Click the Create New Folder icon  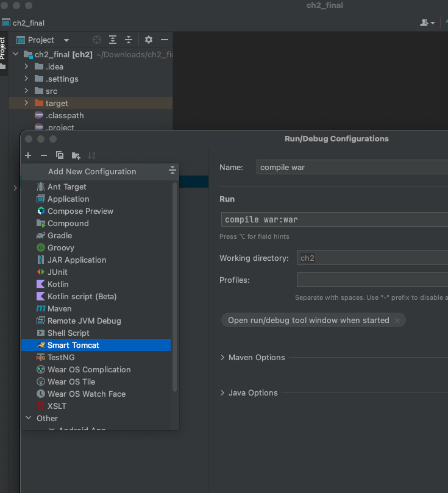76,155
